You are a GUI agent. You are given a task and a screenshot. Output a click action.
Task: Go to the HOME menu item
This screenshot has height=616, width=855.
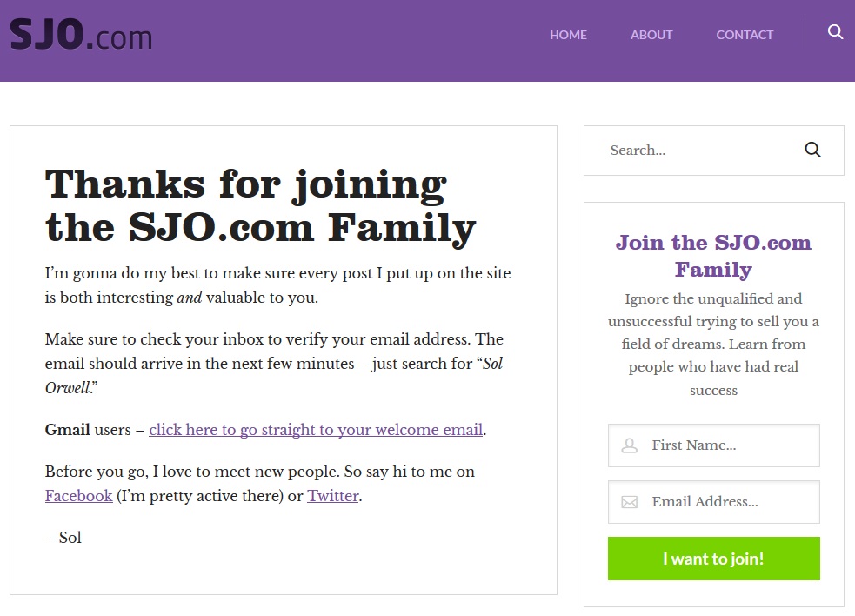(x=568, y=35)
